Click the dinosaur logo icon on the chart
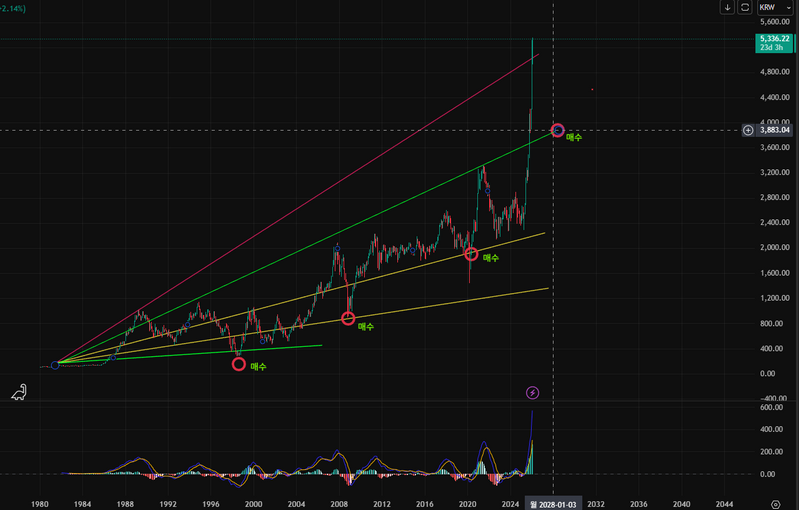This screenshot has width=799, height=510. coord(19,392)
